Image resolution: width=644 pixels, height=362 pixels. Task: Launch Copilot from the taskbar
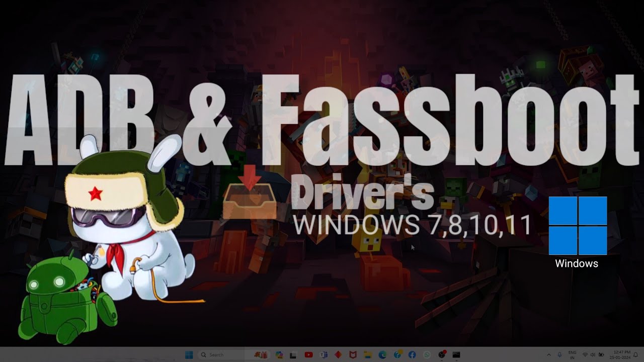[279, 355]
